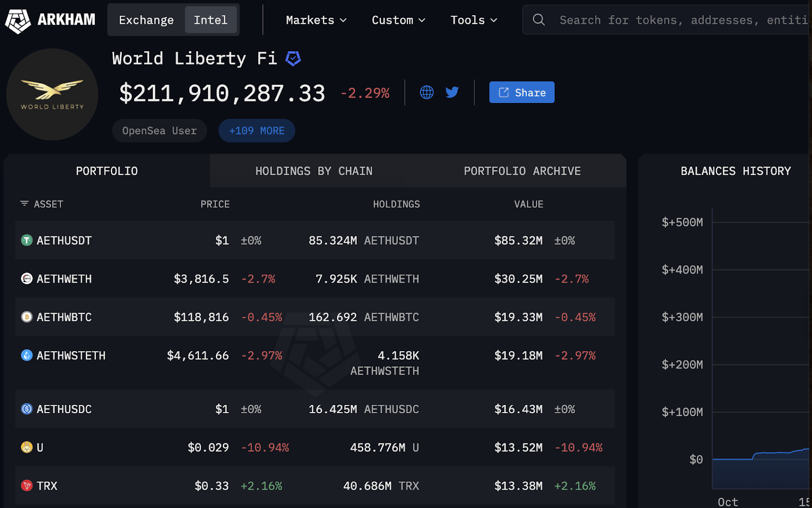Click the verified badge beside World Liberty Fi
This screenshot has height=508, width=812.
[293, 58]
